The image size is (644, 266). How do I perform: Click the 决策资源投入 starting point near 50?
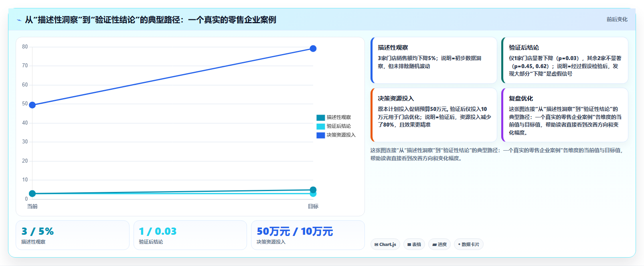[x=32, y=105]
